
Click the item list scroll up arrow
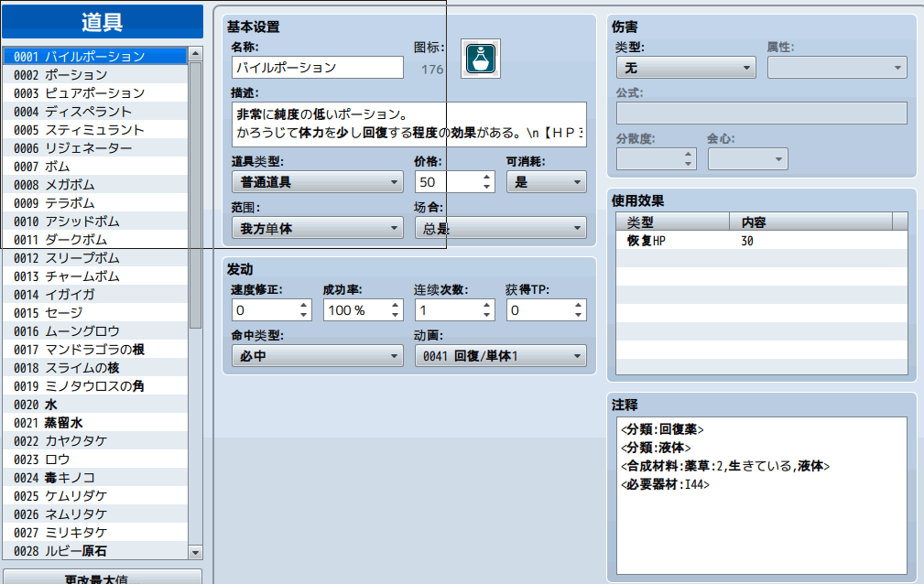196,54
